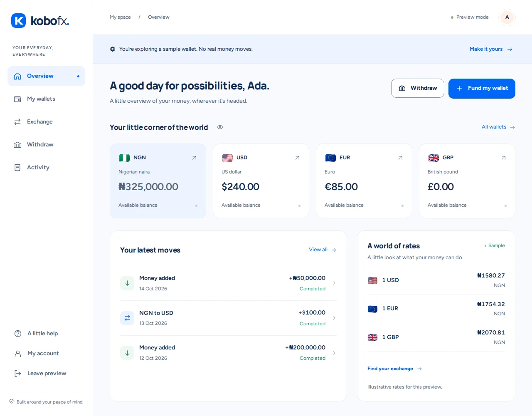Click the EU flag on EUR card
The height and width of the screenshot is (416, 532).
330,158
